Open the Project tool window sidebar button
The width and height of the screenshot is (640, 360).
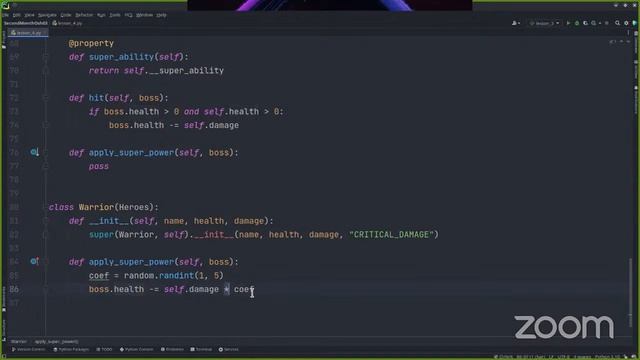tap(4, 40)
